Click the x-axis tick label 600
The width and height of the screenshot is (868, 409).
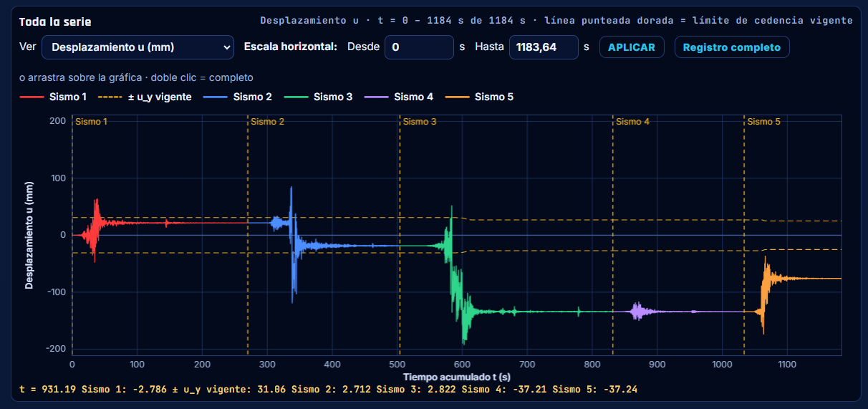pyautogui.click(x=462, y=365)
